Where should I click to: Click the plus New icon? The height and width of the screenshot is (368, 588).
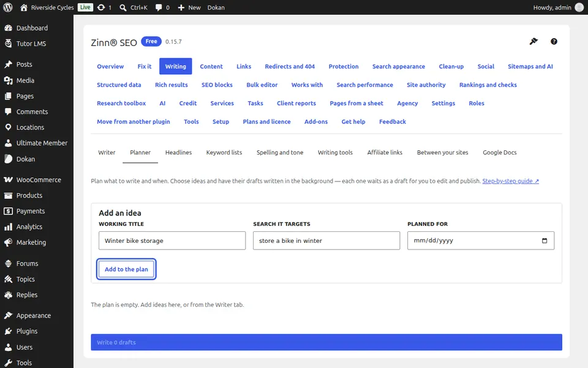[181, 7]
